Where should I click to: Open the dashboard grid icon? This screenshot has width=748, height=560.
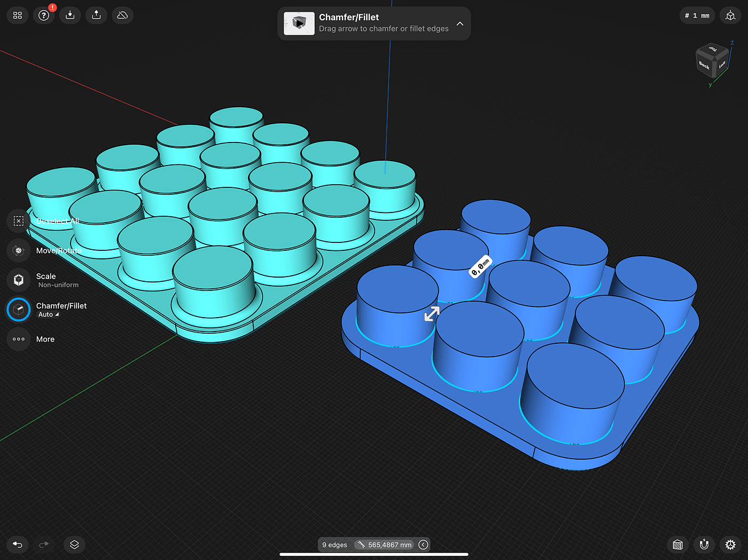(x=18, y=15)
